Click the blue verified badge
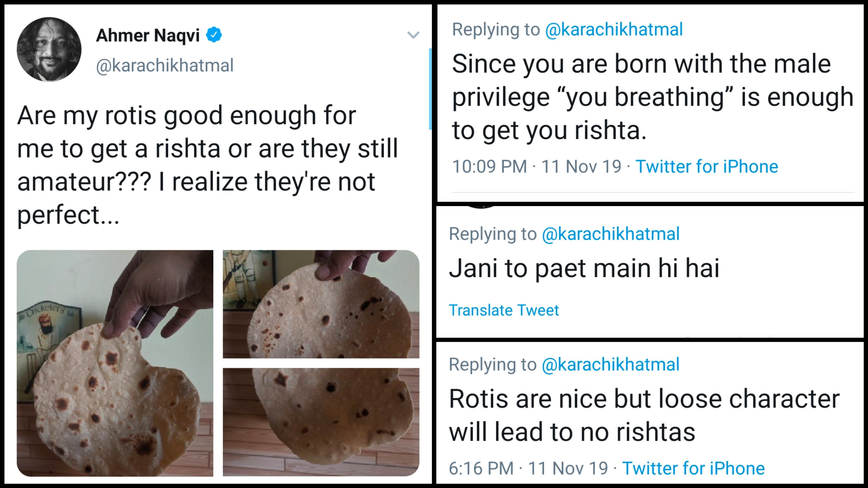Image resolution: width=868 pixels, height=488 pixels. point(214,35)
